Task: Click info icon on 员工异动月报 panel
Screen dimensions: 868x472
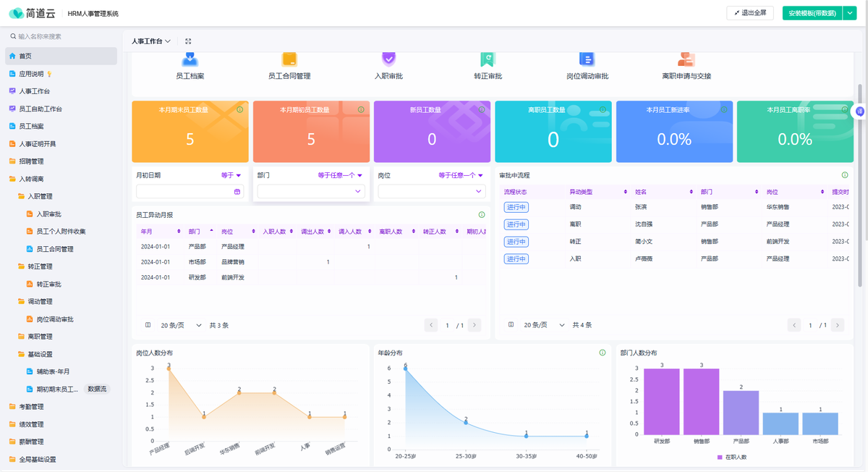Action: pos(482,215)
